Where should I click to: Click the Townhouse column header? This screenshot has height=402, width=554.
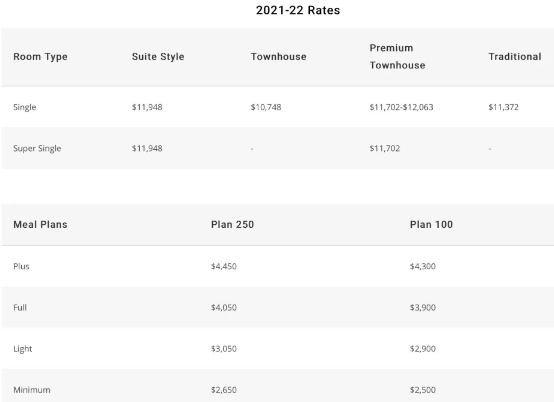tap(278, 57)
